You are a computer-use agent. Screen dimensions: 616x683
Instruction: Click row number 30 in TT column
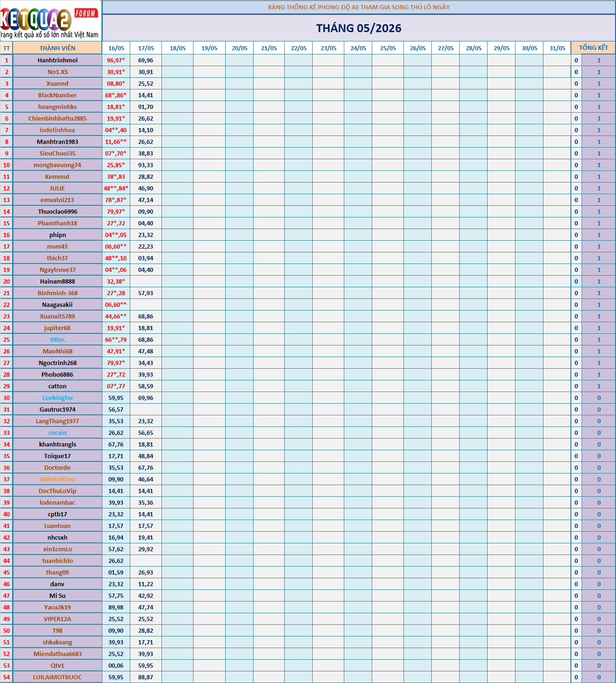point(7,398)
